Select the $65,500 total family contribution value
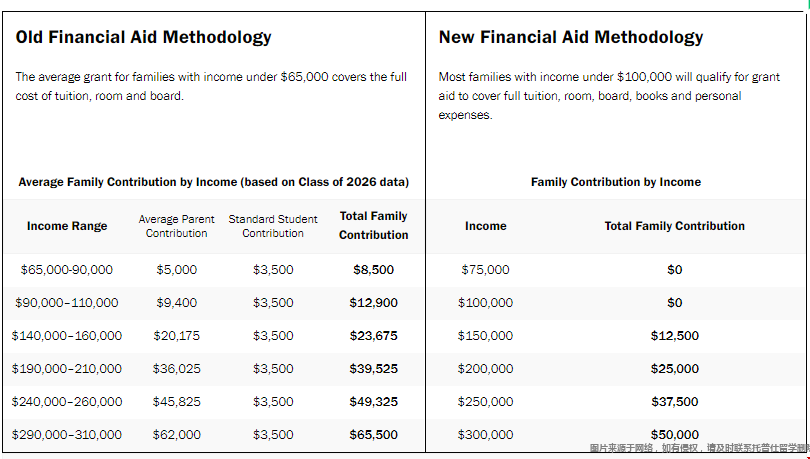Image resolution: width=810 pixels, height=459 pixels. 374,435
